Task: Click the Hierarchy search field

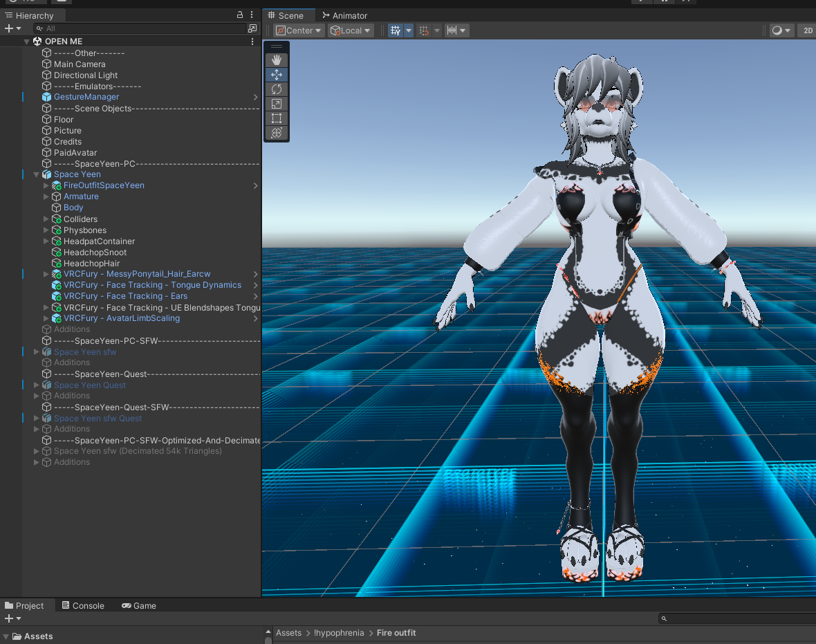Action: [138, 28]
